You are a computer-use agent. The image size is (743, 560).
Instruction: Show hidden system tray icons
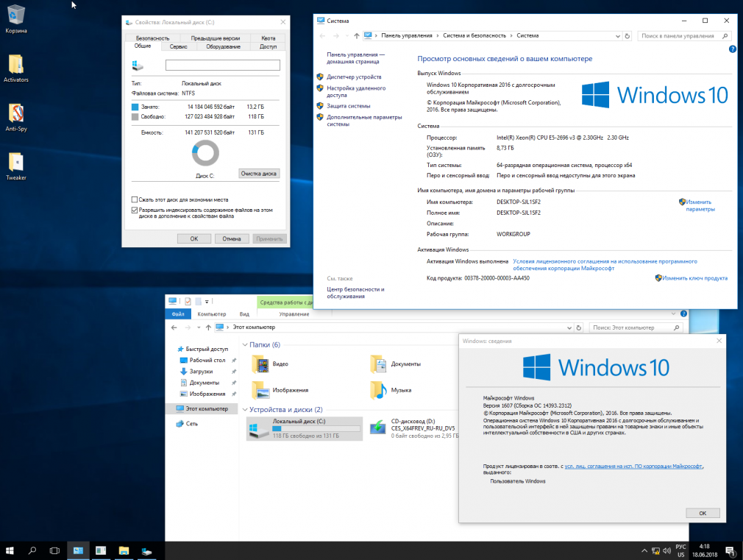[644, 550]
